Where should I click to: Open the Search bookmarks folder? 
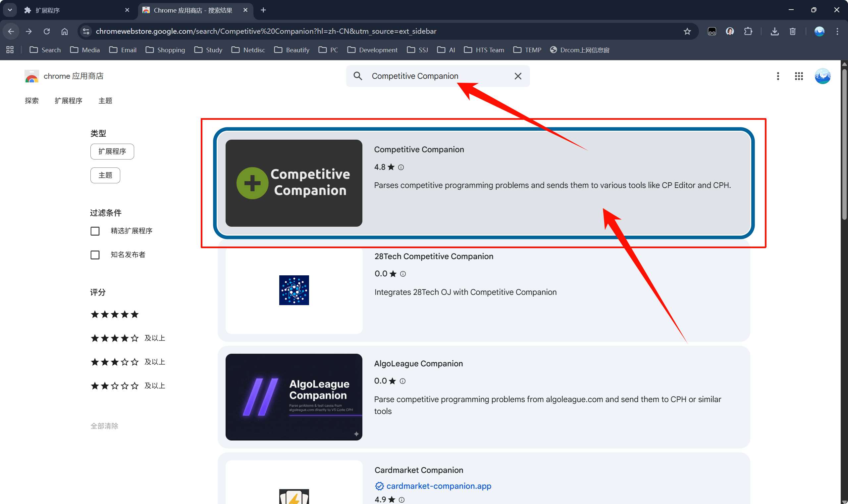point(45,50)
